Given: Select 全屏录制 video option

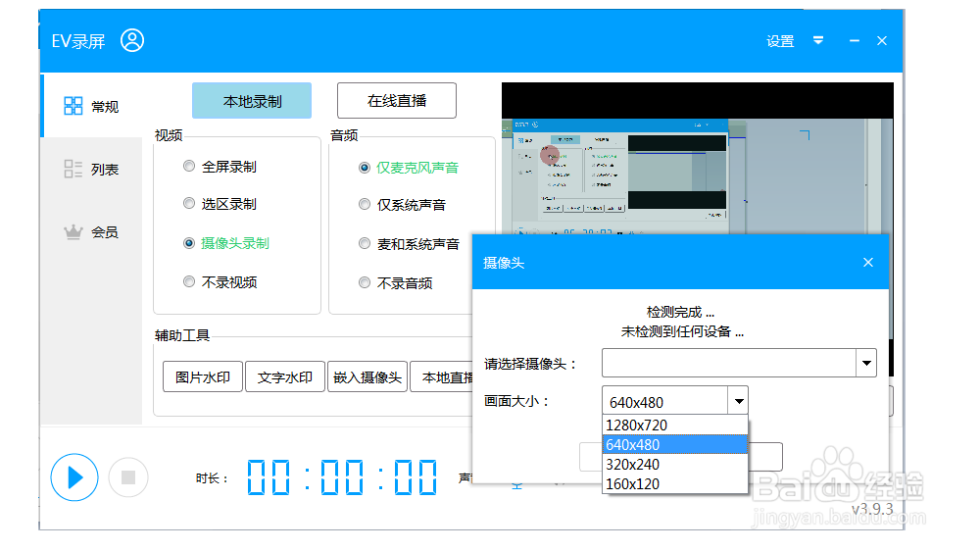Looking at the screenshot, I should (220, 167).
